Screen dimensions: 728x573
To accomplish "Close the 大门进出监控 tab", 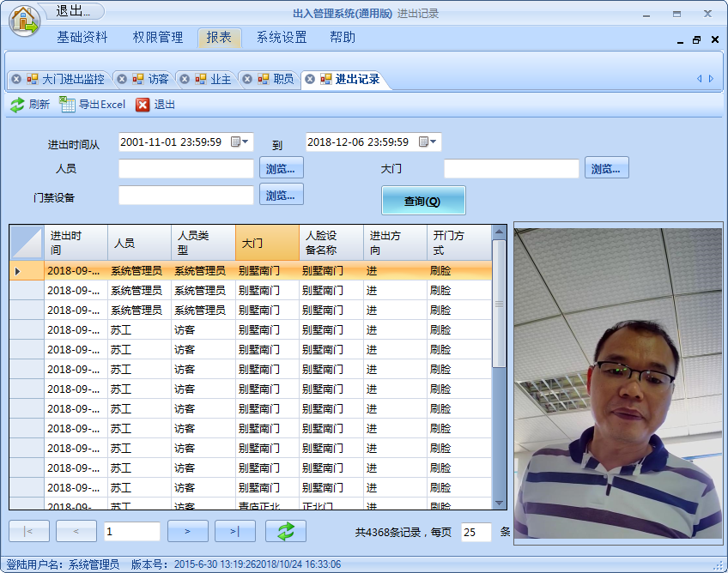I will click(16, 79).
